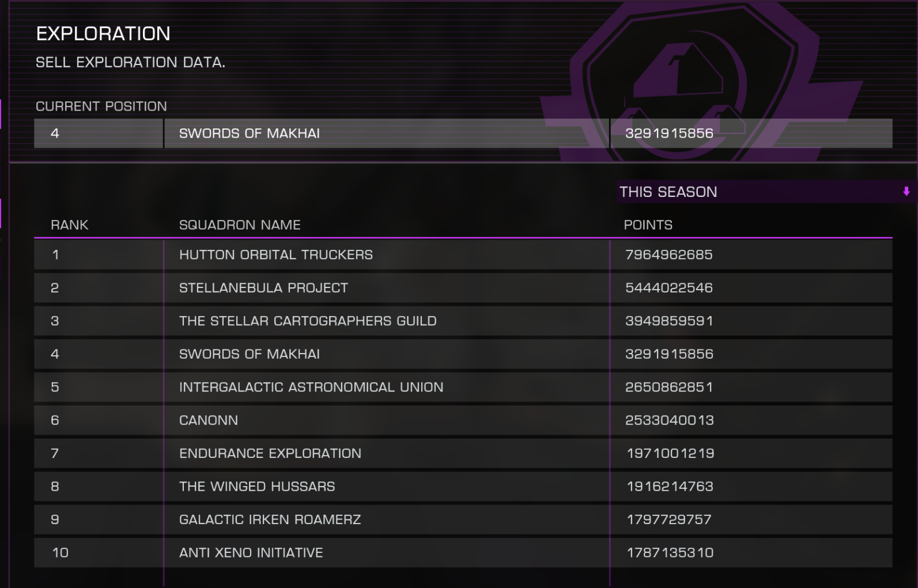
Task: Open the Galactic Irken Roamerz row
Action: point(463,519)
